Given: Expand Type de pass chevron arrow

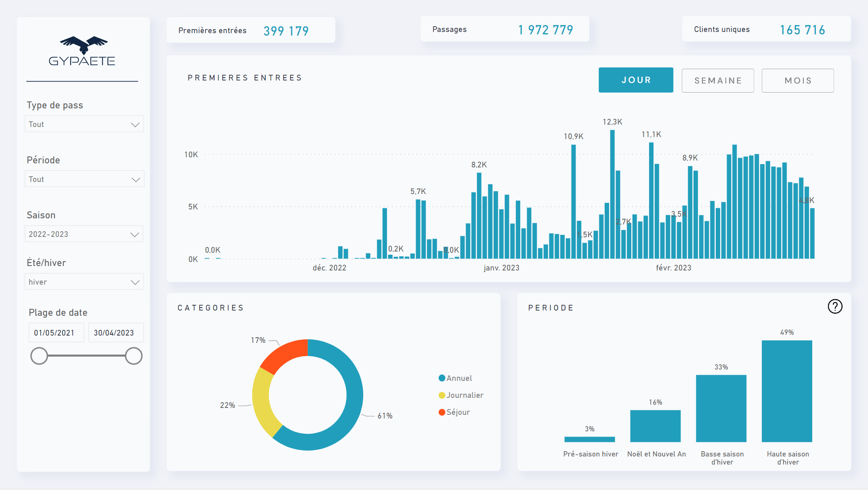Looking at the screenshot, I should pos(135,125).
